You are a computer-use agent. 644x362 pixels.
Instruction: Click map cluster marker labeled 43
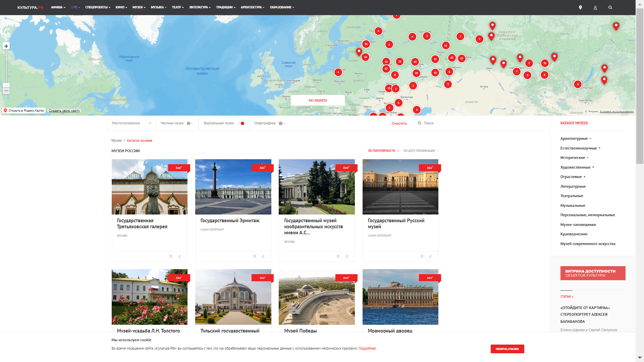coord(452,58)
